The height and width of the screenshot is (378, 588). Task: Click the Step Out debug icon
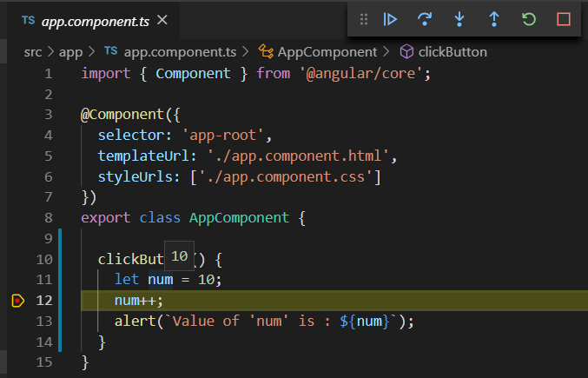(x=494, y=18)
